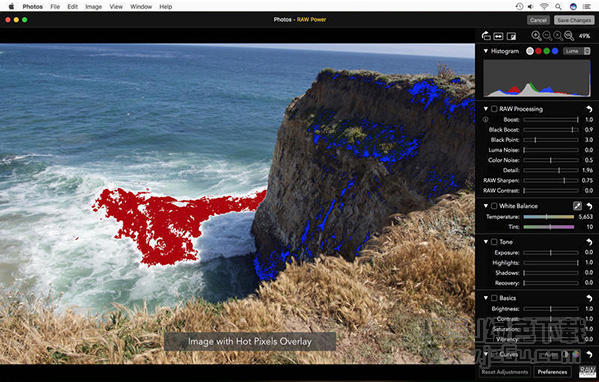The height and width of the screenshot is (382, 599).
Task: Open the View menu
Action: coord(116,6)
